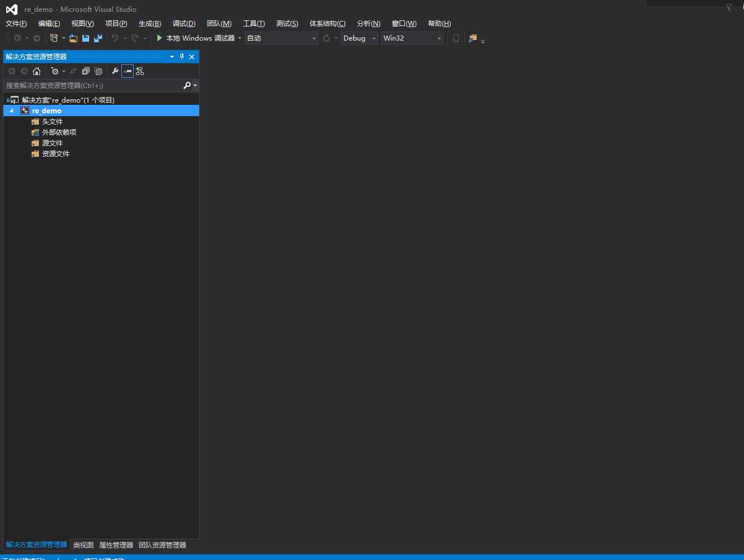Open the Win32 platform dropdown
The image size is (744, 560).
[x=412, y=38]
